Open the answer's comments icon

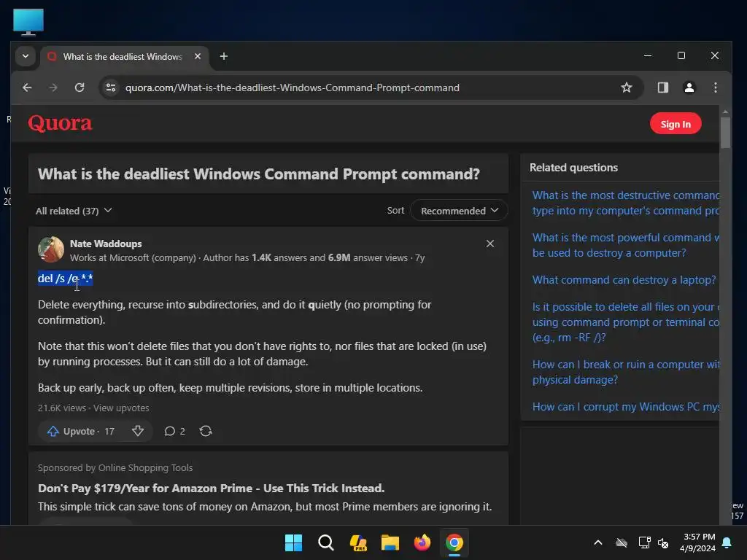[x=174, y=431]
